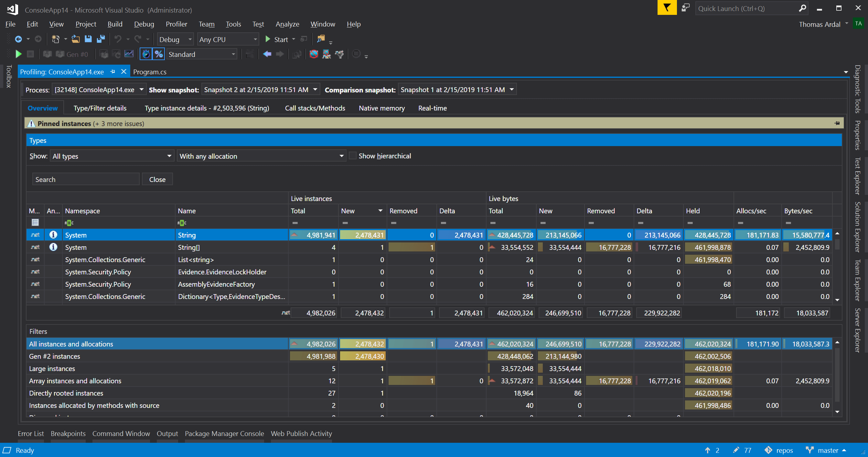
Task: Switch to the Native memory tab
Action: (381, 108)
